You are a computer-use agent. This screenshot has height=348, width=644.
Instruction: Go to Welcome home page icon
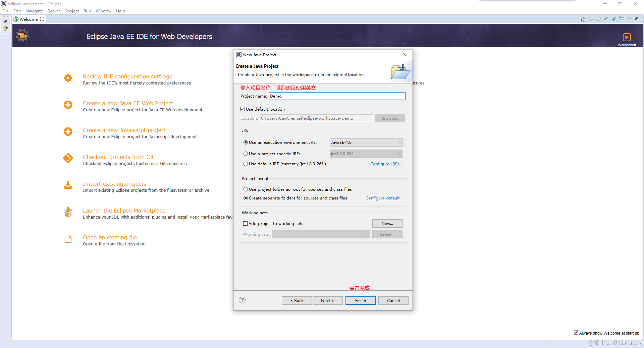point(583,19)
